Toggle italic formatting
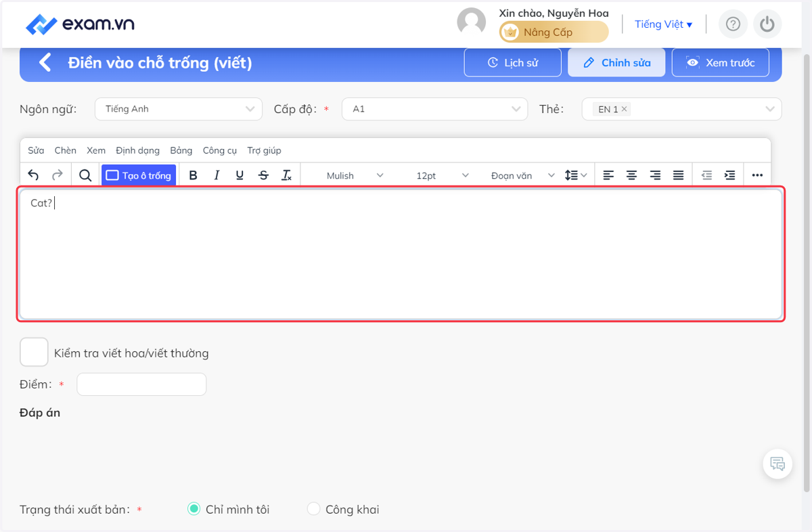 [217, 175]
